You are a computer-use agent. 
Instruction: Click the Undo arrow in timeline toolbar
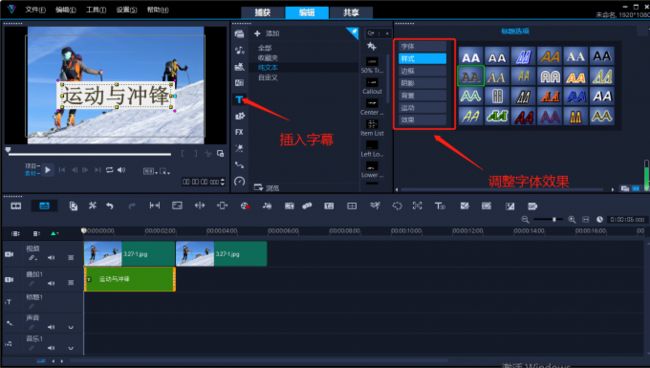110,206
